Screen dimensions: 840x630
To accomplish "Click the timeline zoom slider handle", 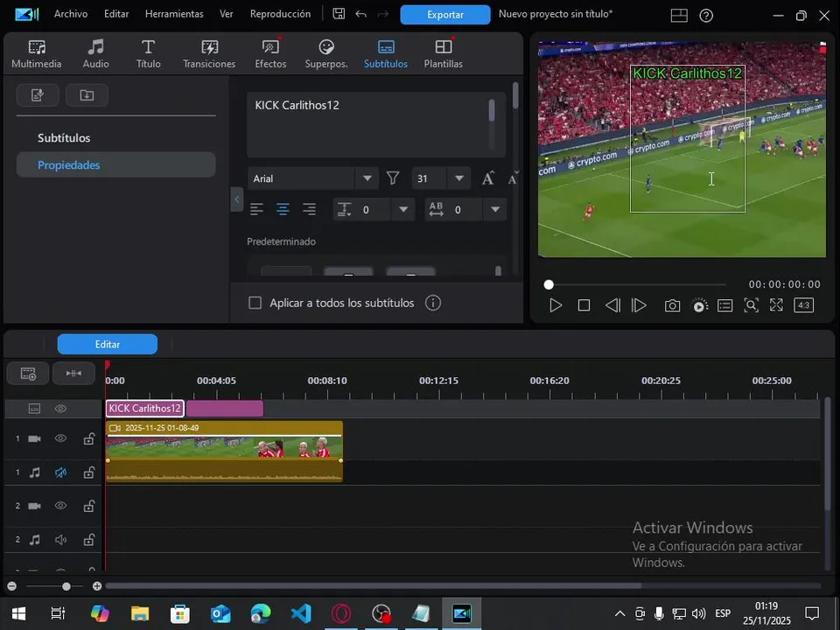I will 66,586.
